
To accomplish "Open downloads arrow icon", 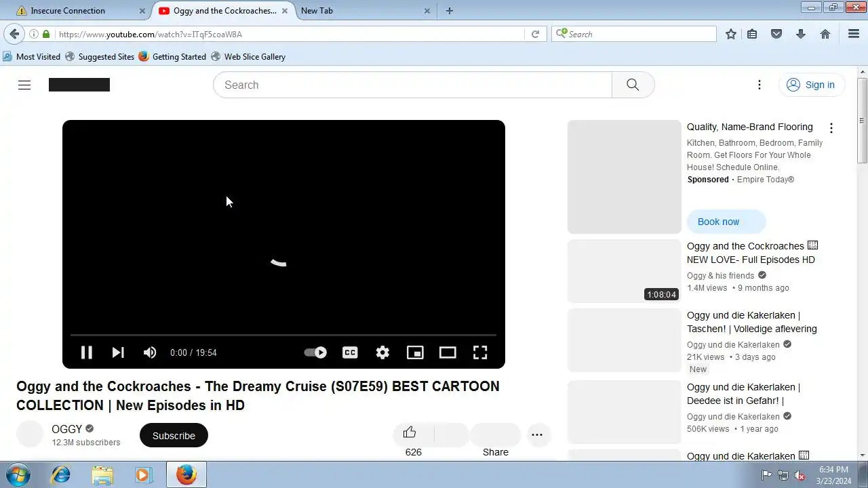I will [801, 34].
